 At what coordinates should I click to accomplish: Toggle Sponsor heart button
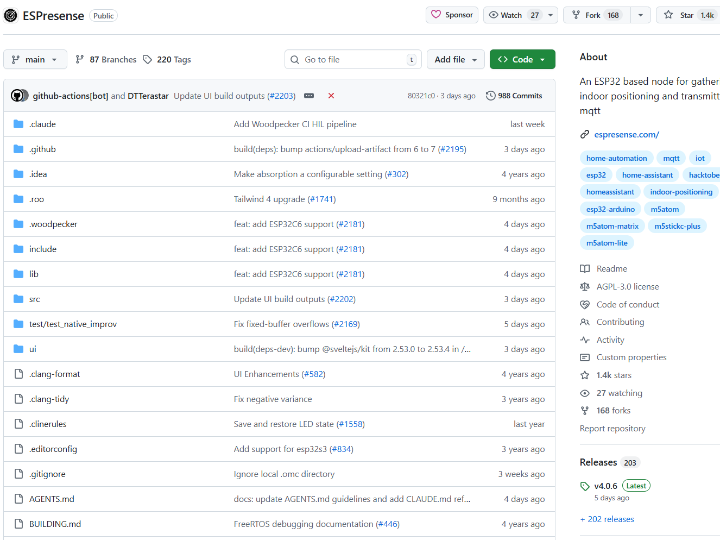[451, 15]
